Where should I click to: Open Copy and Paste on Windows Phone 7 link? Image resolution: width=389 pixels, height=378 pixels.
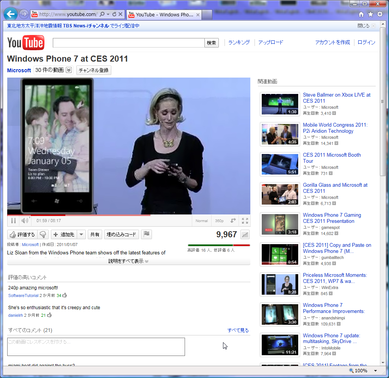click(337, 248)
